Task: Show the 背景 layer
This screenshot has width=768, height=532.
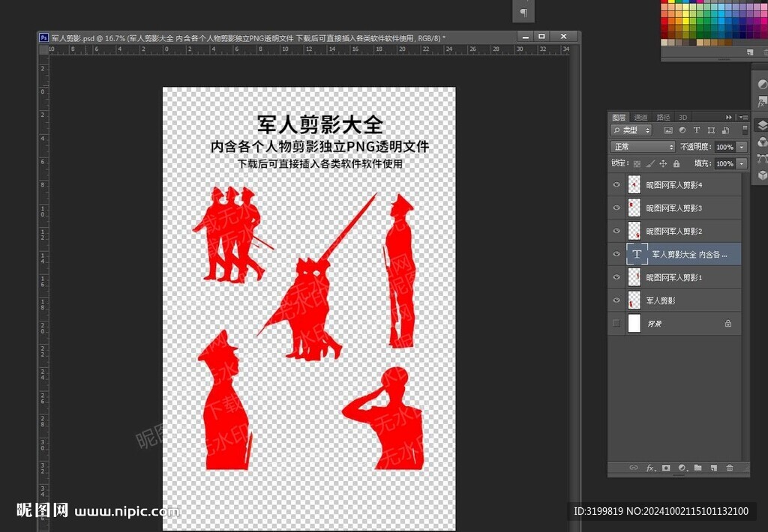Action: click(x=616, y=324)
